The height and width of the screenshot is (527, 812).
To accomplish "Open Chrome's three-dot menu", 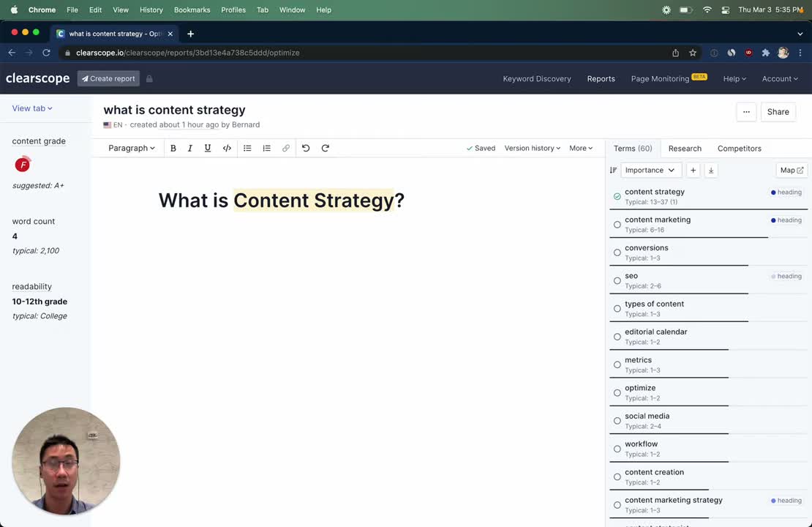I will click(800, 53).
